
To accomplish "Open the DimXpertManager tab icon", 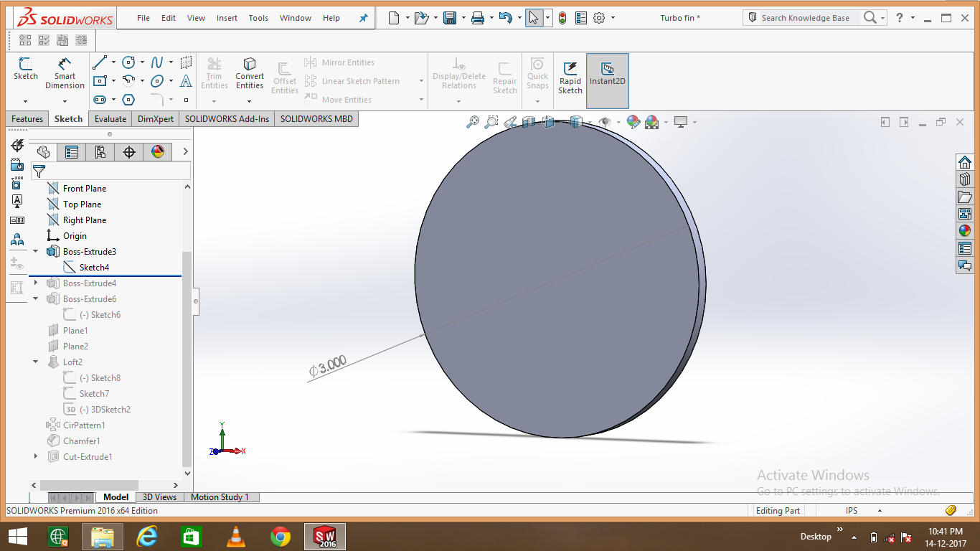I will pyautogui.click(x=129, y=151).
